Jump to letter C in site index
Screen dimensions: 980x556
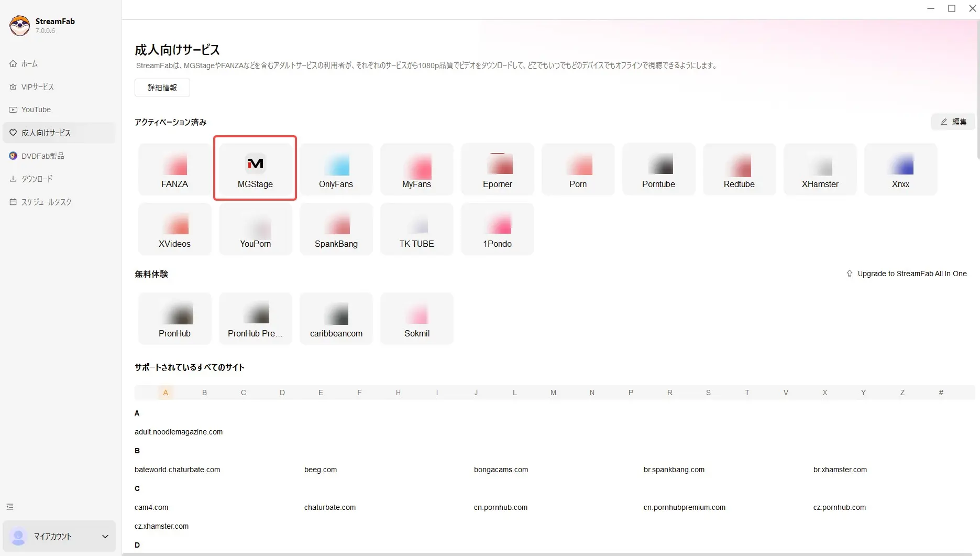tap(243, 393)
